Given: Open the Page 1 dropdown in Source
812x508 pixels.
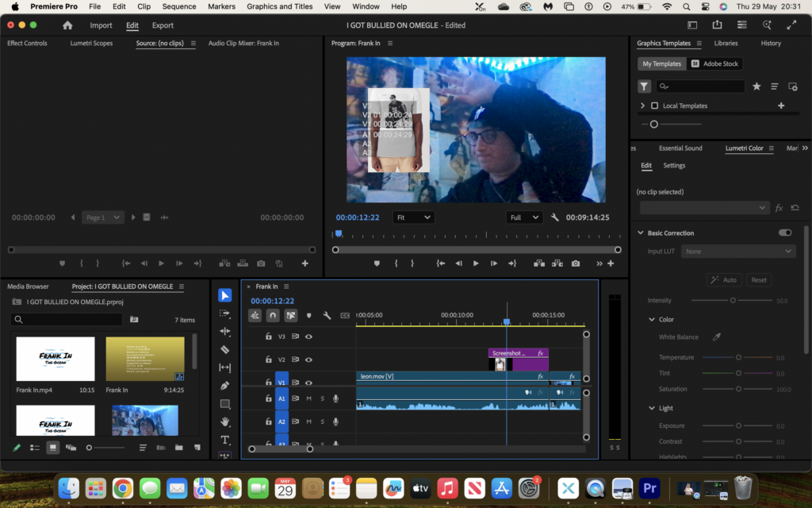Looking at the screenshot, I should pyautogui.click(x=102, y=217).
